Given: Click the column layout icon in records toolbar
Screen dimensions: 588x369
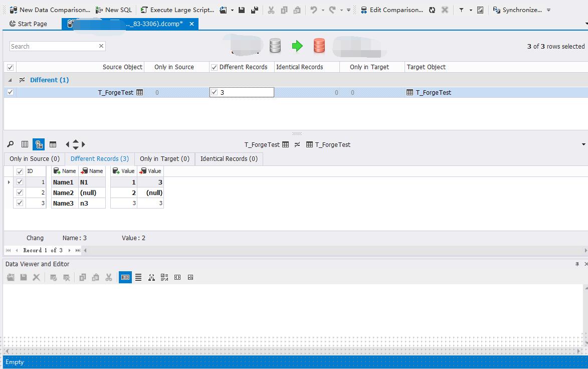Looking at the screenshot, I should [x=25, y=144].
